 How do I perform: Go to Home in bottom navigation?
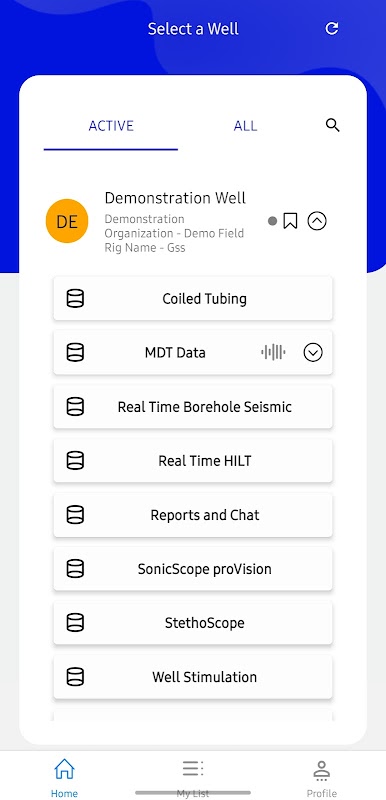coord(64,778)
